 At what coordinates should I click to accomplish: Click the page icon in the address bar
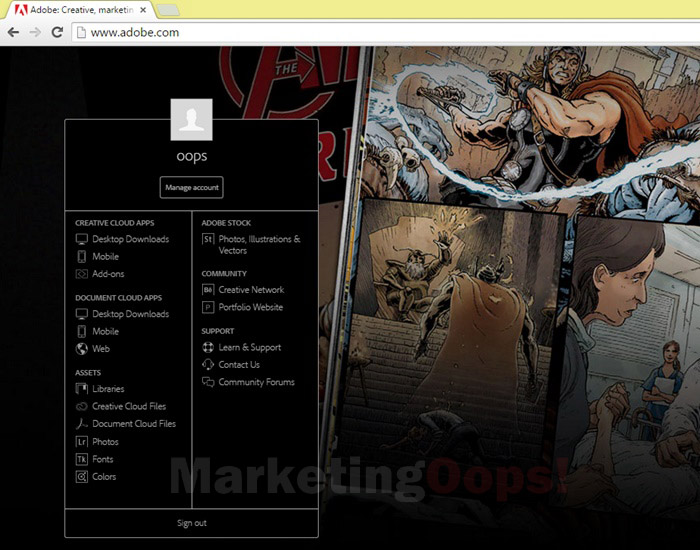(81, 32)
